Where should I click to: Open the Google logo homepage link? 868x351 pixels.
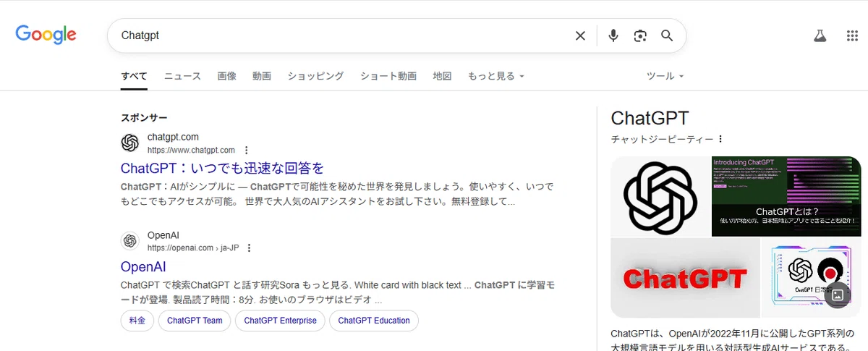[x=46, y=35]
